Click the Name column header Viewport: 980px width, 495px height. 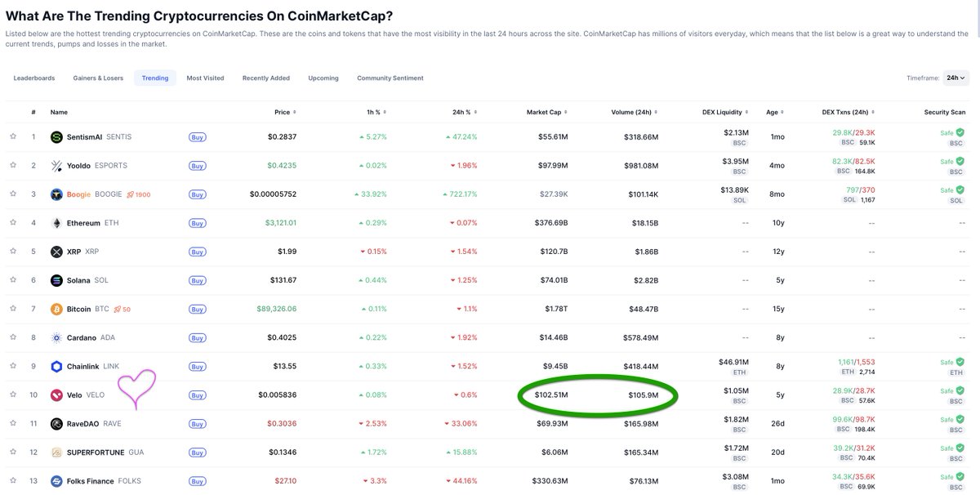coord(59,112)
